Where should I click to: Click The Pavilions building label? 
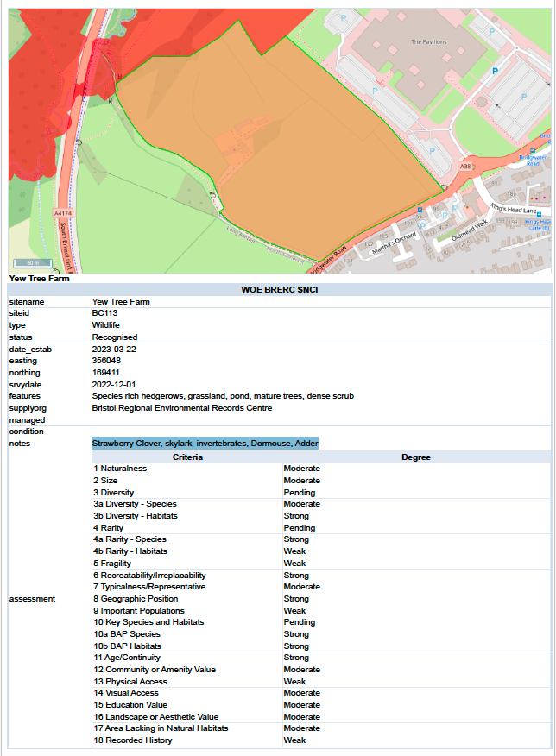(429, 42)
